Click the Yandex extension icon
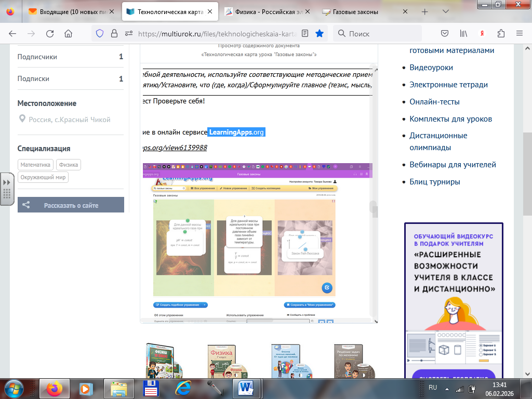The image size is (532, 399). [482, 33]
